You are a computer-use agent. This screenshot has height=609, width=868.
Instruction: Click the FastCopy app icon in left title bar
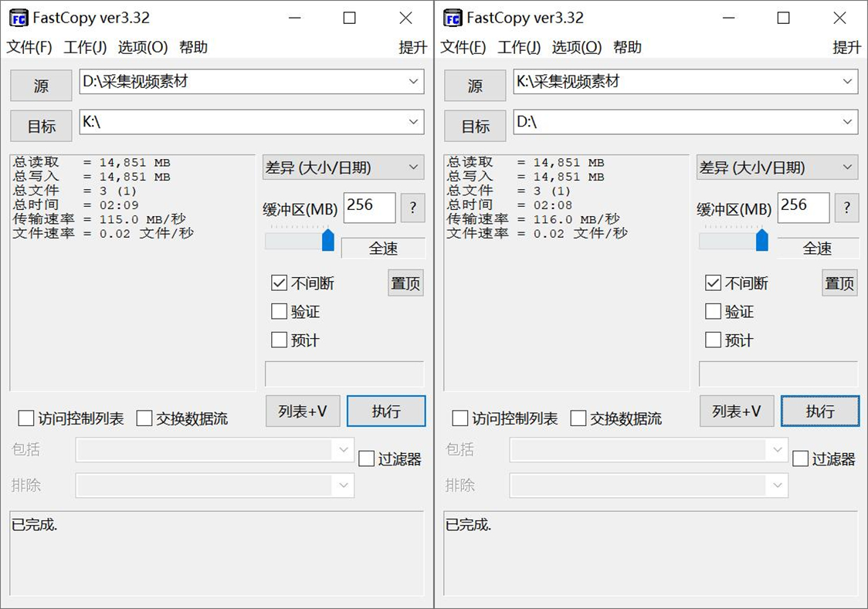coord(17,17)
